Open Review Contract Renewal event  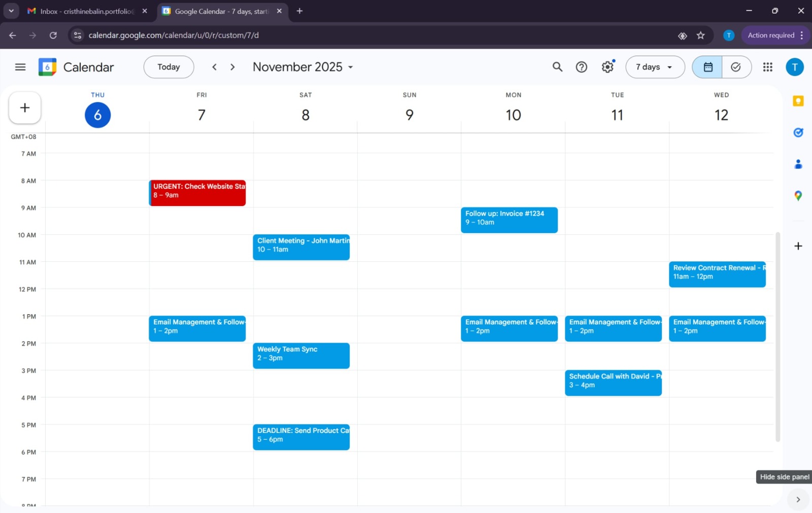717,275
